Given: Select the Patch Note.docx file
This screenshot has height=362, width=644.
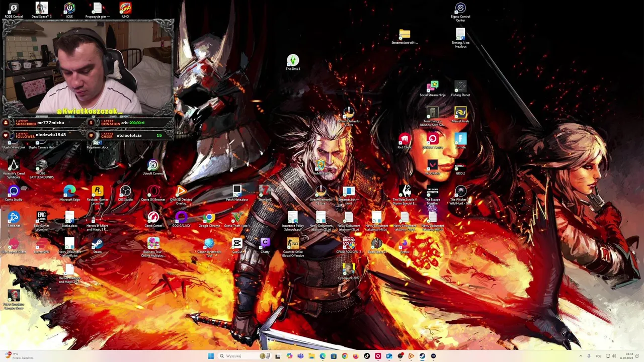Looking at the screenshot, I should pyautogui.click(x=237, y=194).
